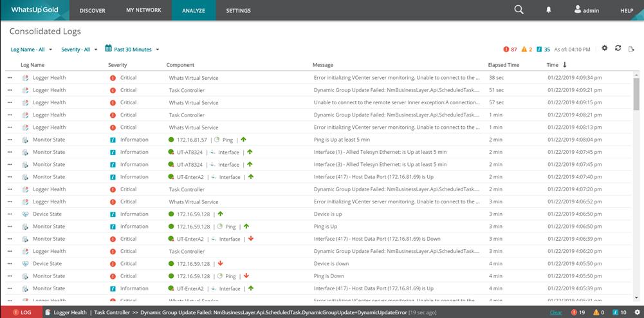The height and width of the screenshot is (318, 644).
Task: Click Device State icon in Device is up row
Action: pos(26,214)
